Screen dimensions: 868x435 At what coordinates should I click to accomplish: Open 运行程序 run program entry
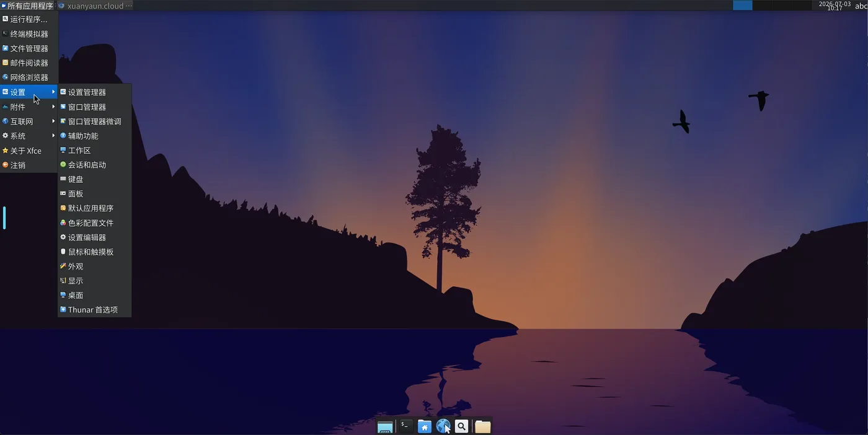[x=29, y=19]
